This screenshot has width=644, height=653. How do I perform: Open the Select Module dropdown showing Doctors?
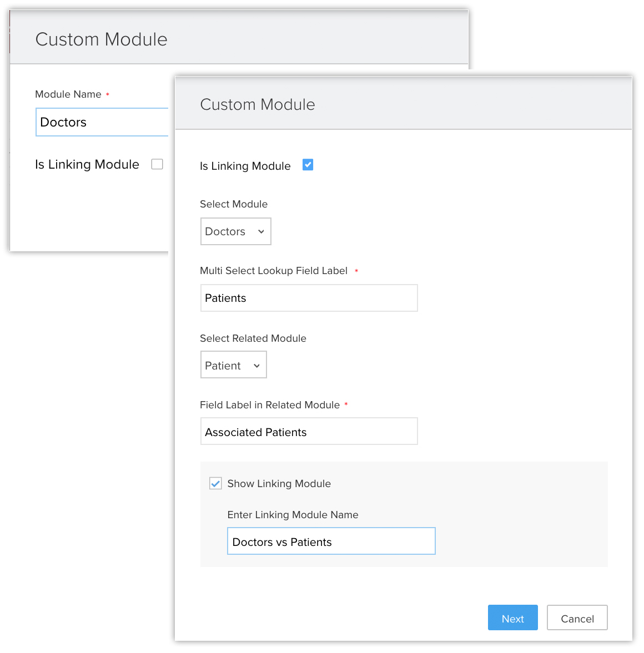tap(235, 231)
